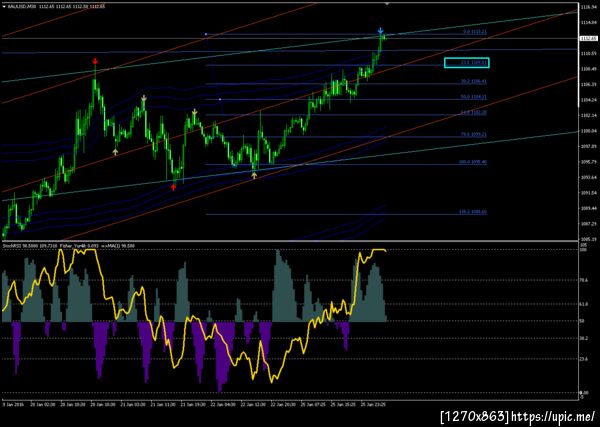Click the 23.6 level on indicator scale
The width and height of the screenshot is (600, 427).
tap(584, 359)
